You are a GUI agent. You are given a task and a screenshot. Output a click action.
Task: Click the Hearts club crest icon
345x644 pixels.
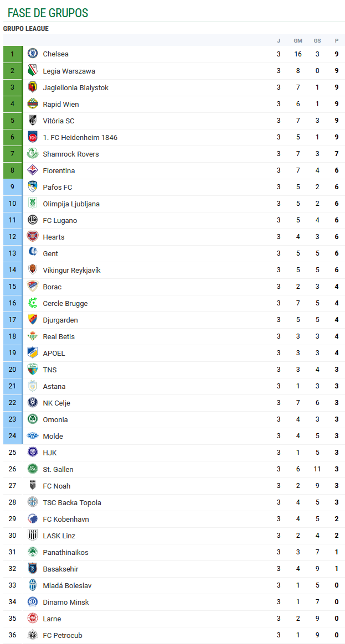click(x=33, y=237)
